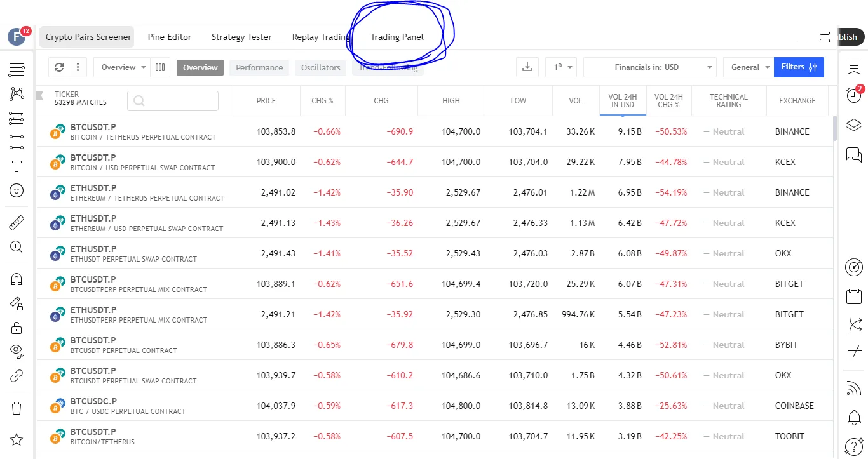Click BITCOIN/TETHERUS row on TOOBIT
This screenshot has width=868, height=459.
point(433,436)
